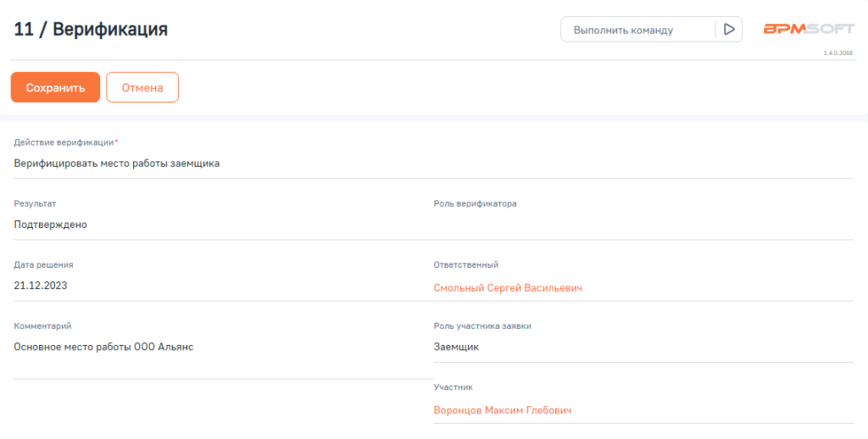Click the 'Участник' field label
Image resolution: width=868 pixels, height=439 pixels.
coord(453,387)
